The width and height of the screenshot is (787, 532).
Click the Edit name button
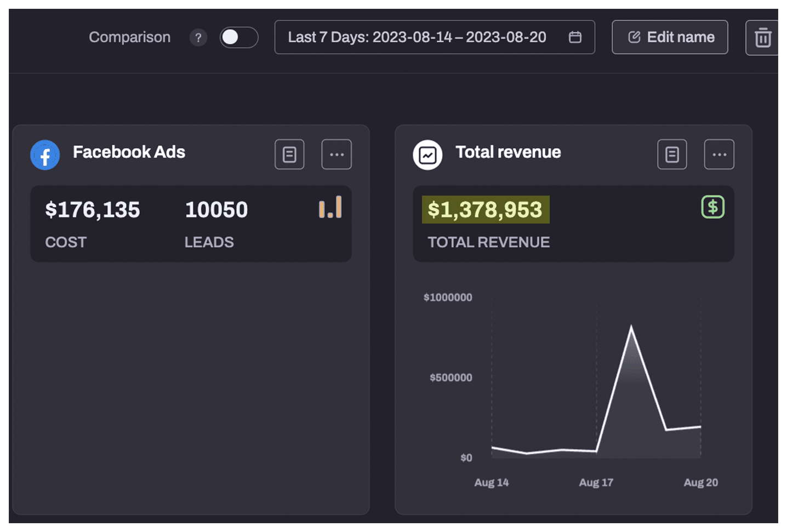click(670, 37)
